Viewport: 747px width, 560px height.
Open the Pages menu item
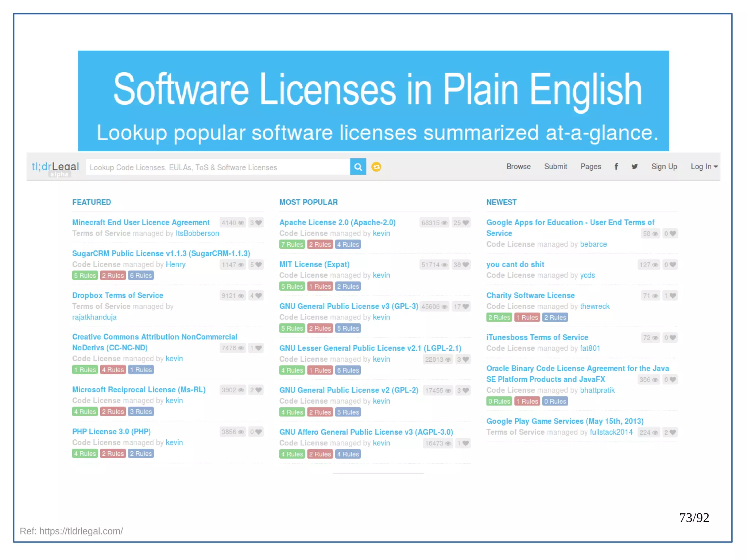[591, 167]
